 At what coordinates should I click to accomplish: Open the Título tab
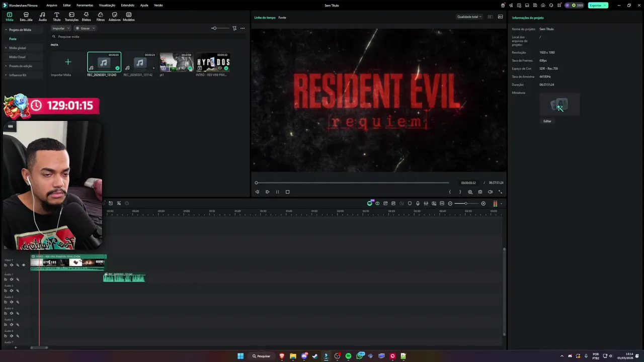click(x=57, y=17)
